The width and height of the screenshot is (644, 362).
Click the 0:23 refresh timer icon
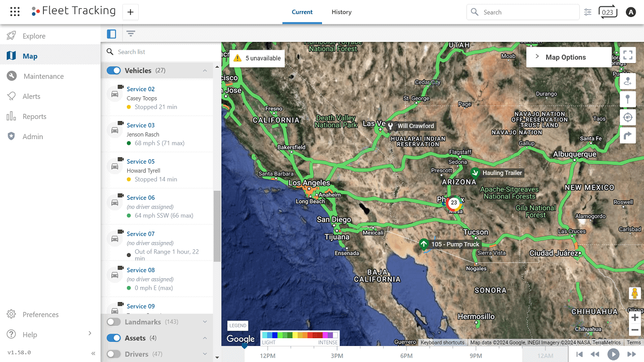coord(608,12)
